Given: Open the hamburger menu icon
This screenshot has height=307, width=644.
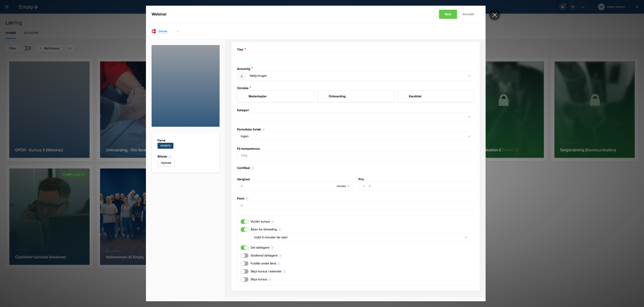Looking at the screenshot, I should click(7, 7).
